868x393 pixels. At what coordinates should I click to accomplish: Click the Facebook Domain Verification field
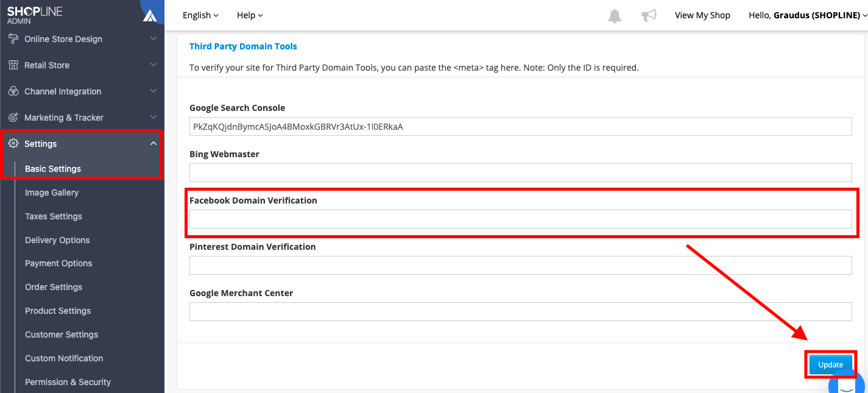[520, 219]
